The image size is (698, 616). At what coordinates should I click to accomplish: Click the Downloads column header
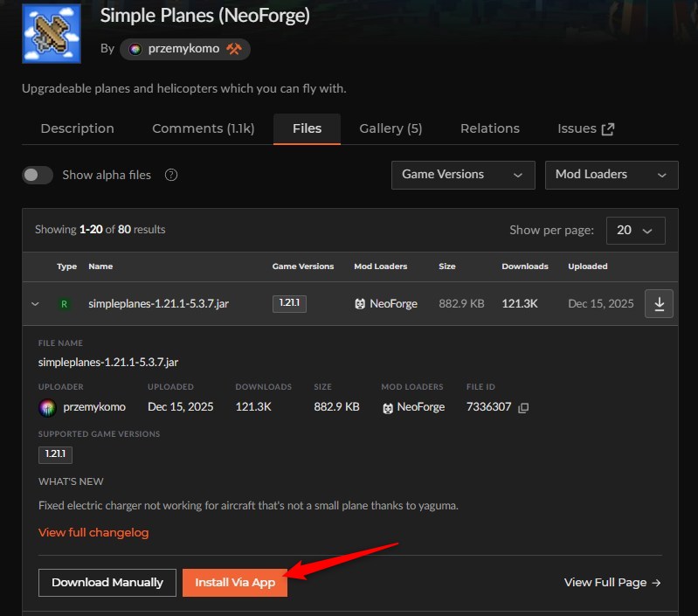coord(525,266)
